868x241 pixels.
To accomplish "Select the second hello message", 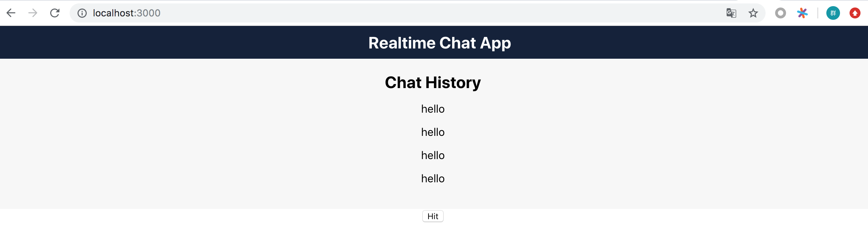I will coord(433,132).
